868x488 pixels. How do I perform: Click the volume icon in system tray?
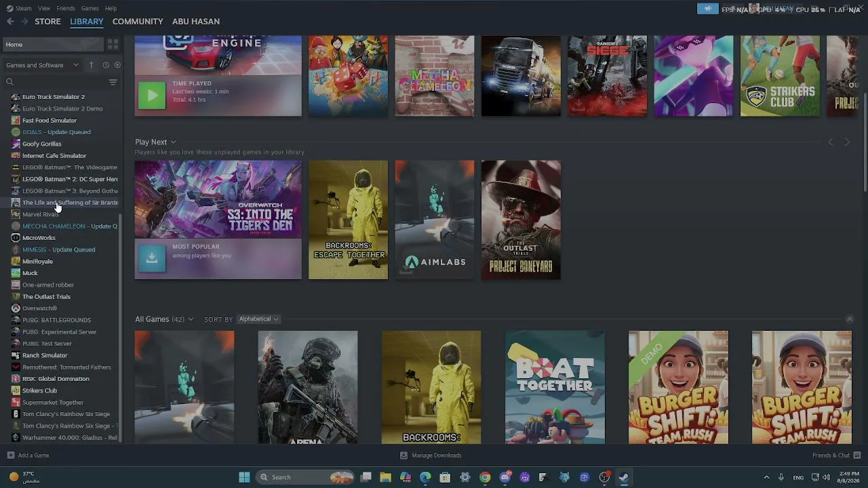(x=826, y=477)
